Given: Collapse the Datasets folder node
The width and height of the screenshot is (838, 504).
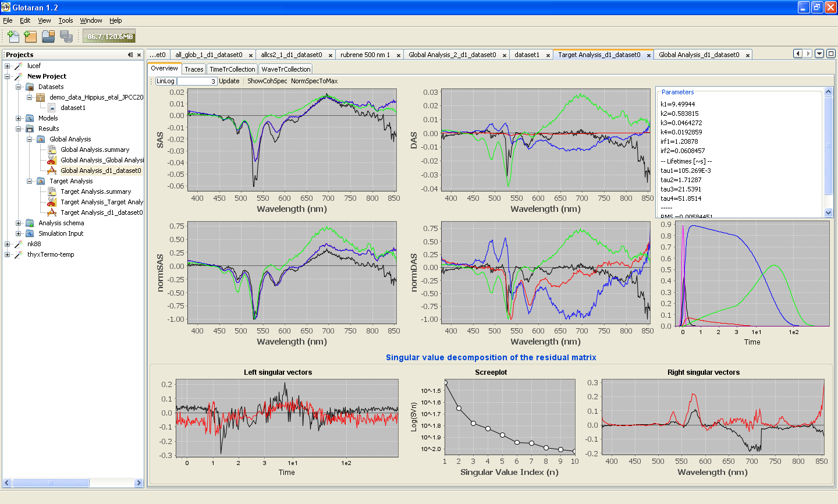Looking at the screenshot, I should tap(19, 87).
